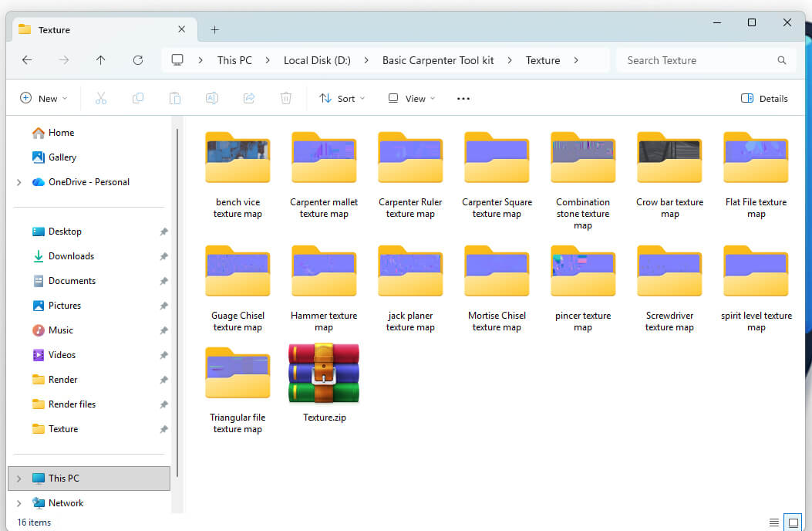Select the spirit level texture map folder
This screenshot has height=531, width=812.
coord(756,289)
